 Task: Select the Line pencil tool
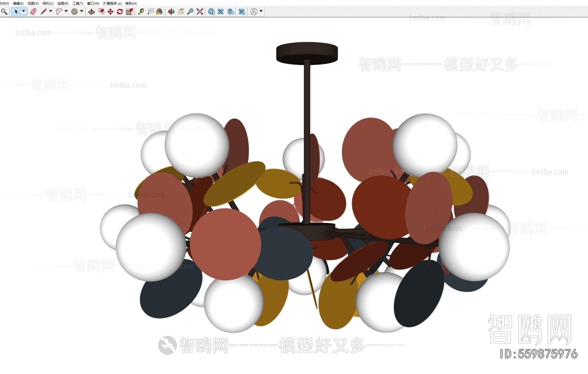[43, 12]
